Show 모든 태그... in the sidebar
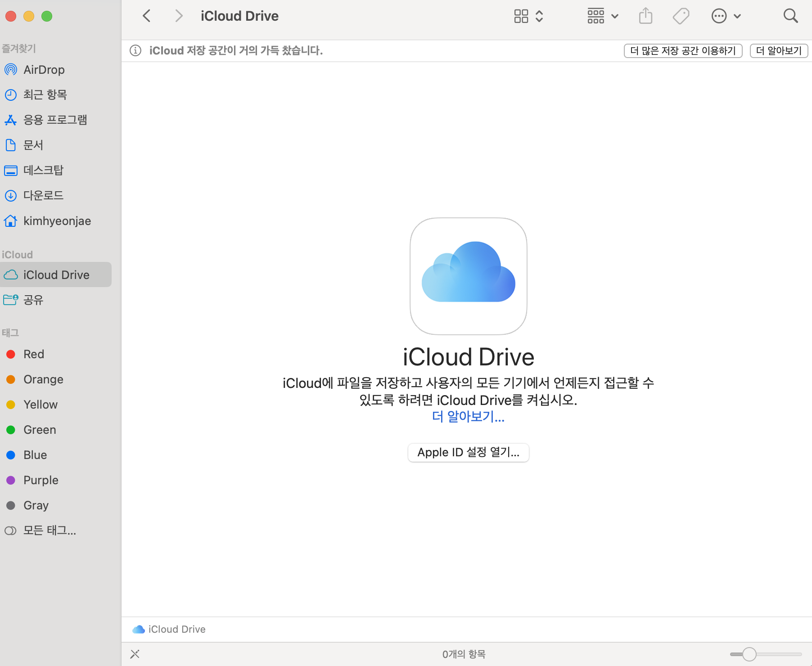This screenshot has height=666, width=812. tap(50, 531)
